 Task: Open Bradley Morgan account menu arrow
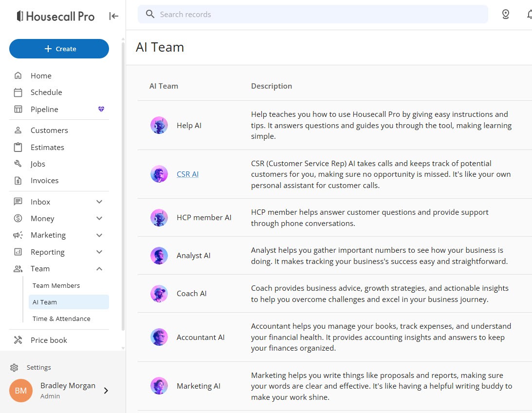click(x=106, y=391)
